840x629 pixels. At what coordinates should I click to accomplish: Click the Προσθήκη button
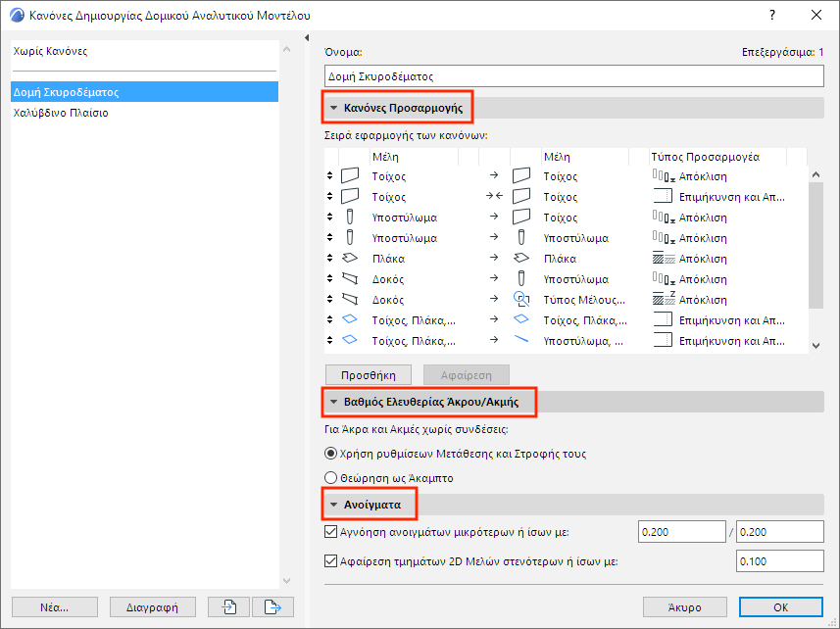click(369, 374)
